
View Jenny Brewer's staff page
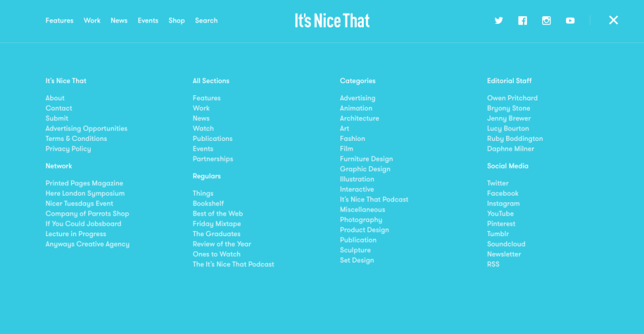509,118
